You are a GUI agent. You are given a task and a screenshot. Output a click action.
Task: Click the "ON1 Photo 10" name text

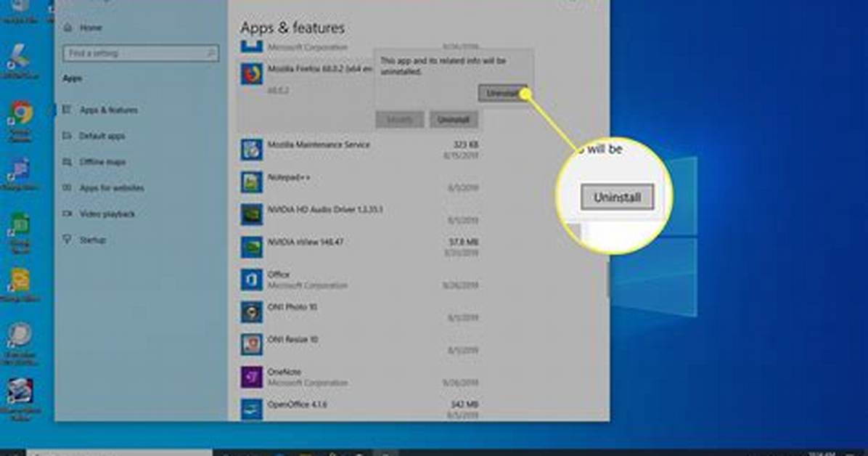[x=292, y=307]
